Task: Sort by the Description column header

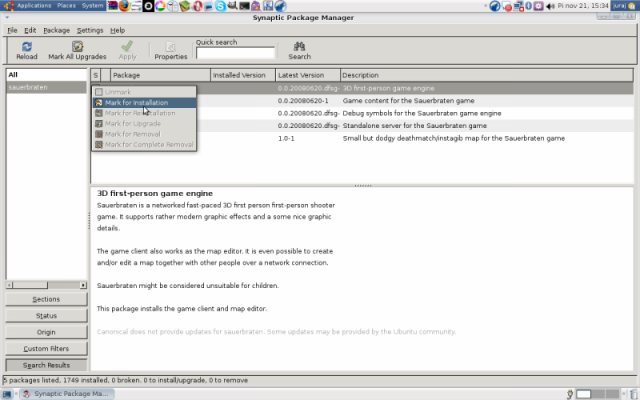Action: pos(487,75)
